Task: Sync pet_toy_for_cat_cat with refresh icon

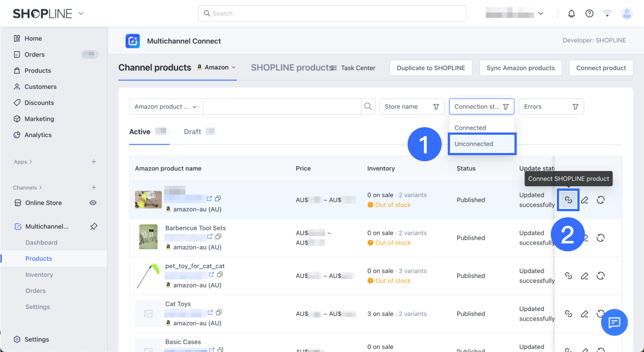Action: click(600, 276)
